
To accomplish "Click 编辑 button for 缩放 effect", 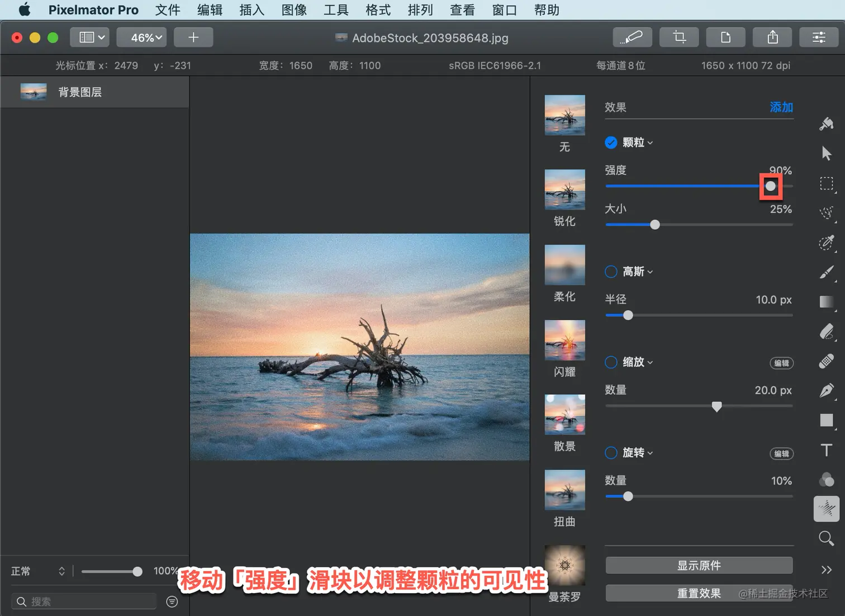I will click(x=781, y=363).
